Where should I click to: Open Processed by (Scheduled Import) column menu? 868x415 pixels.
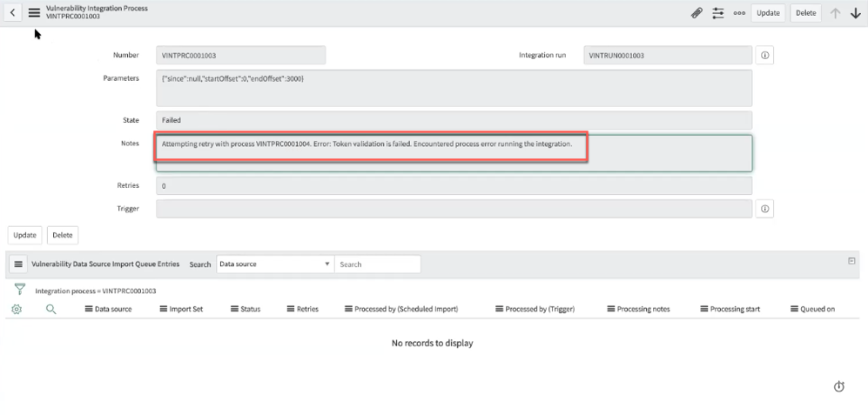348,309
